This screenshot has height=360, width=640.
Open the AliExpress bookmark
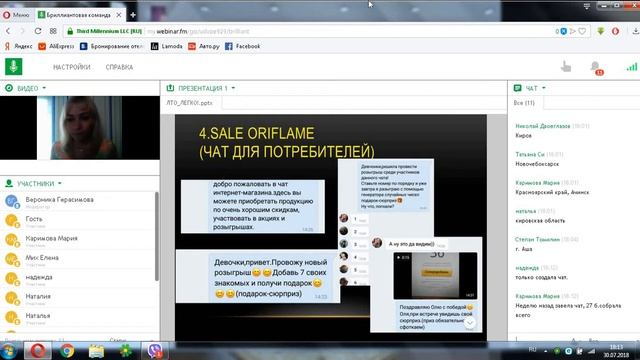(x=56, y=47)
